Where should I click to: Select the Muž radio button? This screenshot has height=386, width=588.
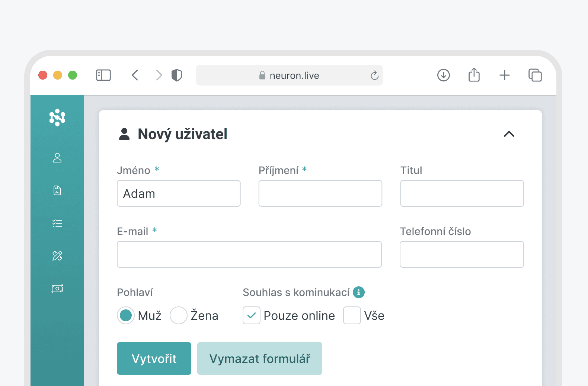point(126,315)
